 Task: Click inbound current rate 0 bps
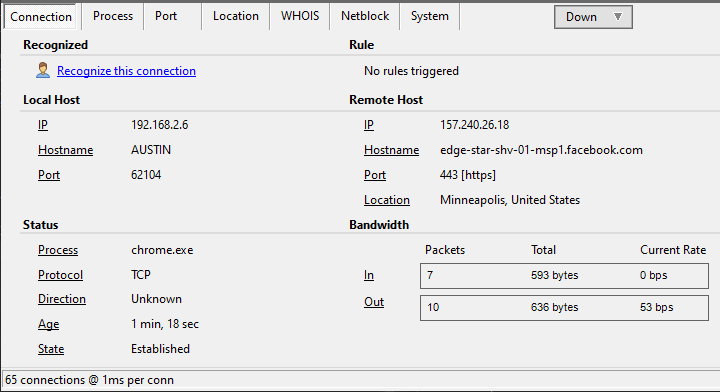pos(653,275)
